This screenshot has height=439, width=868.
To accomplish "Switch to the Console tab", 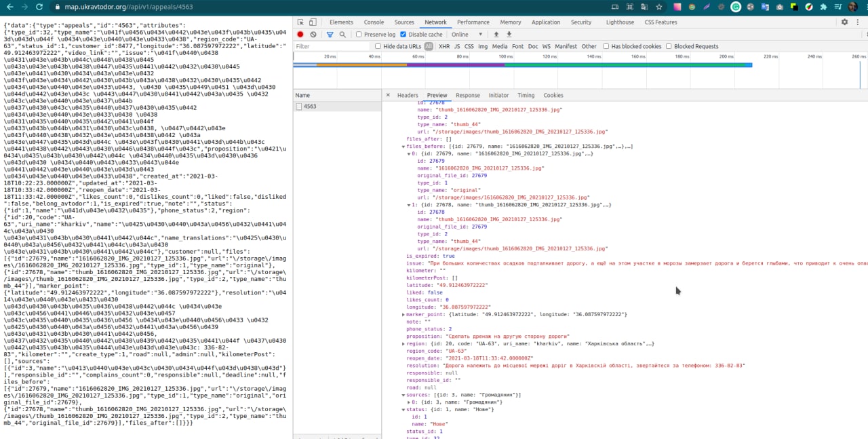I will pyautogui.click(x=374, y=22).
